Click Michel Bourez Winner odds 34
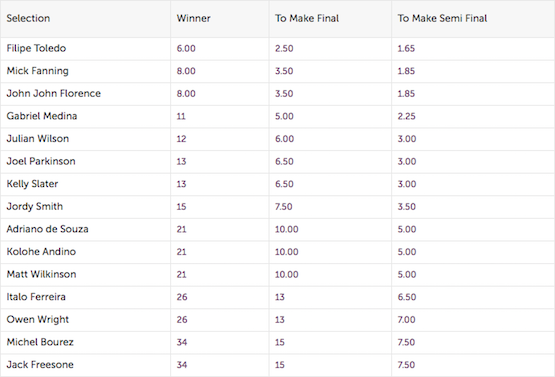 pyautogui.click(x=182, y=342)
